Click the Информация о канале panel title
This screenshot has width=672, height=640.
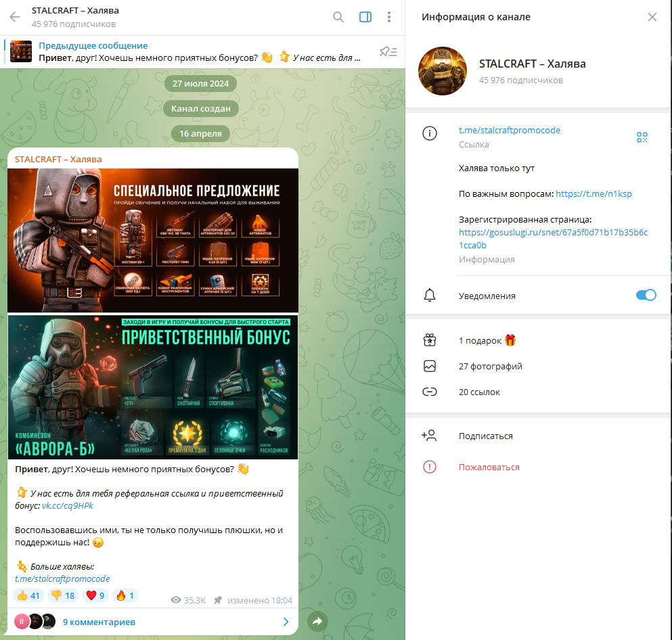pos(476,17)
